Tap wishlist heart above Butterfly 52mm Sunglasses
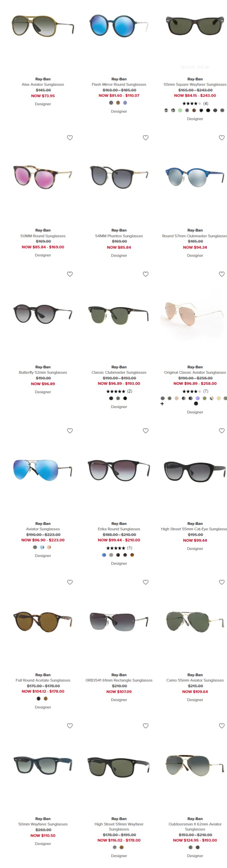The image size is (227, 868). pyautogui.click(x=70, y=274)
